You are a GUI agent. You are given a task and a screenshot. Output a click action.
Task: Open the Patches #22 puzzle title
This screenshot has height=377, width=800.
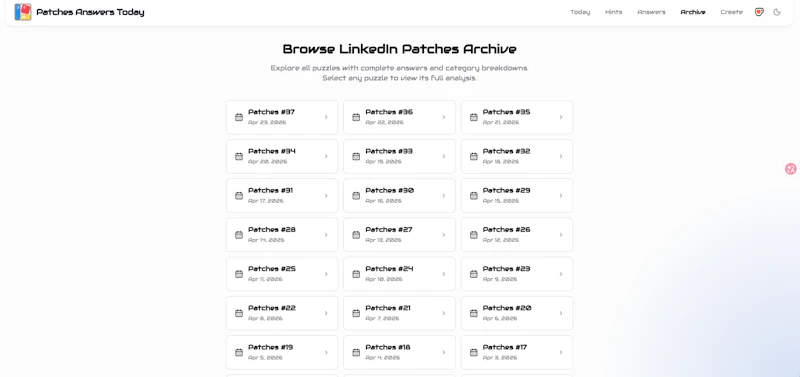272,308
